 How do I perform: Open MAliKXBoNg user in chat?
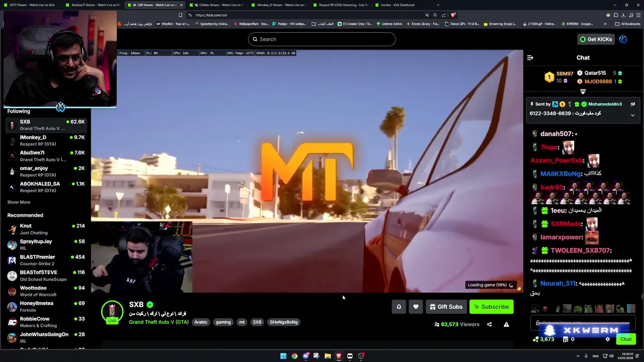pos(560,173)
